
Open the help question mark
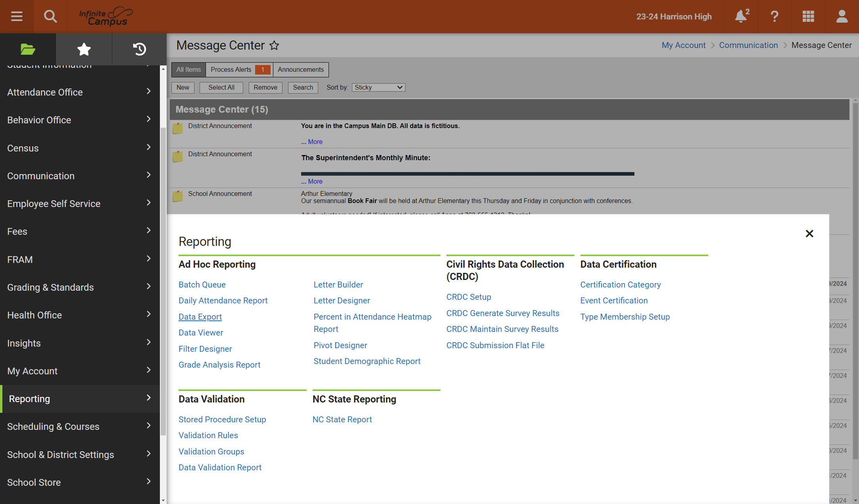(774, 16)
